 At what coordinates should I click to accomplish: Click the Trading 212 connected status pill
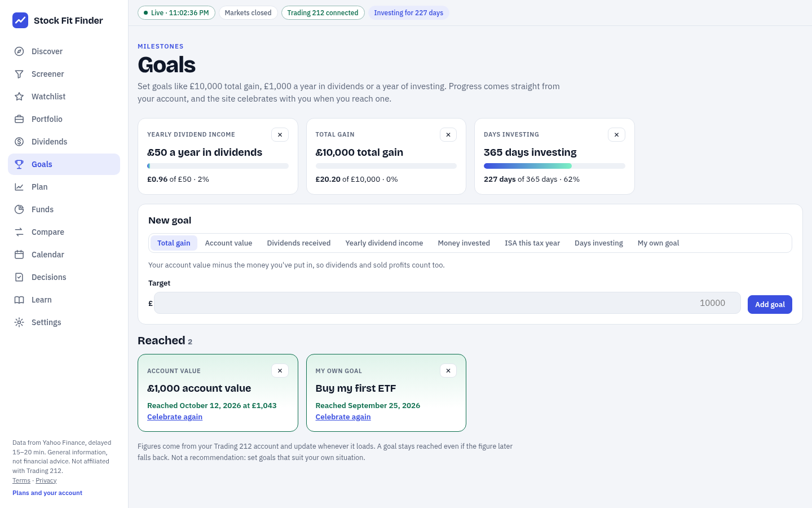pos(323,13)
